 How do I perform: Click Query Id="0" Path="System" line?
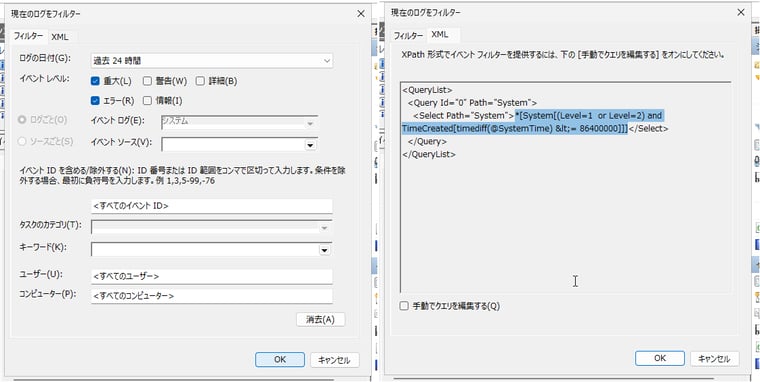click(473, 103)
